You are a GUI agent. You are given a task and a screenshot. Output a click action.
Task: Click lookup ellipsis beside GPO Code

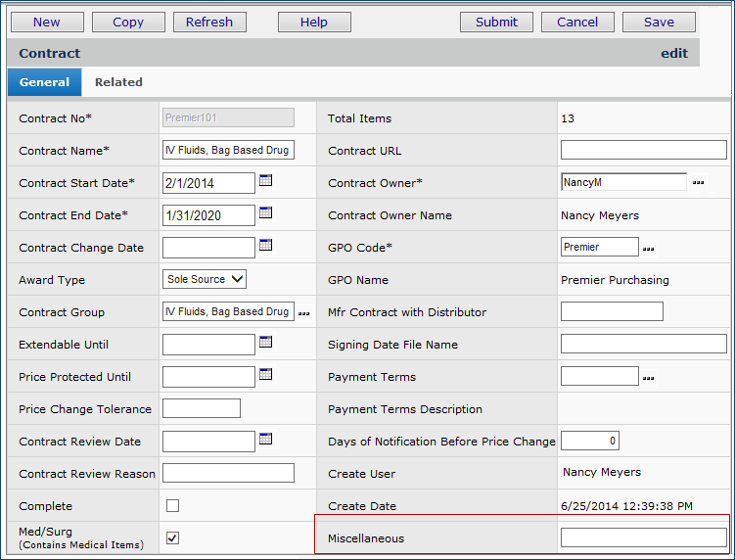pyautogui.click(x=649, y=249)
